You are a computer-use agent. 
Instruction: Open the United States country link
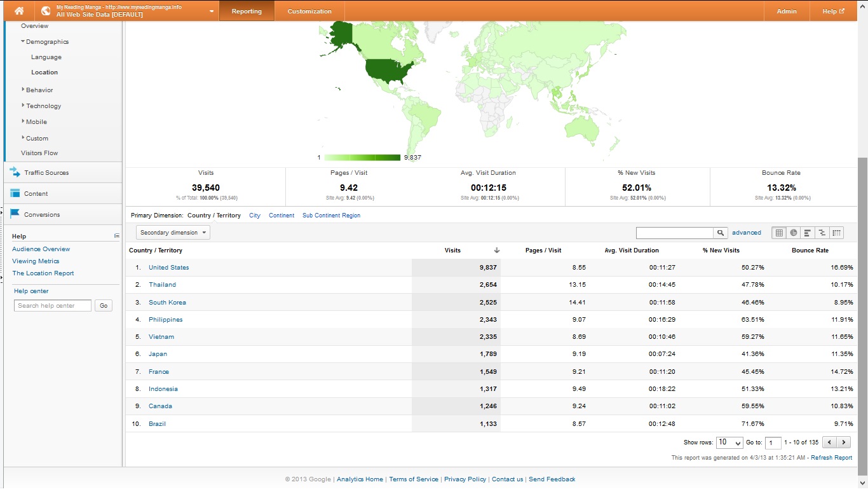coord(168,268)
